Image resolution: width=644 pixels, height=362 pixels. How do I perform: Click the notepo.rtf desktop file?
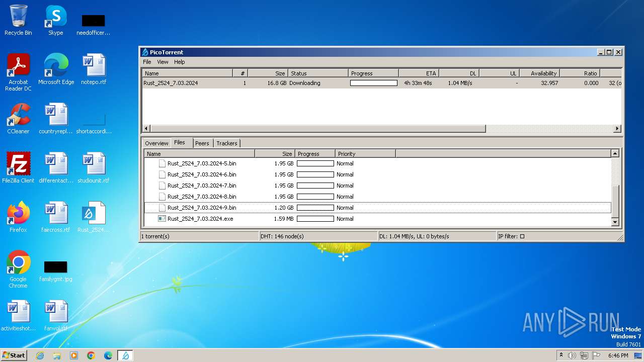click(x=94, y=69)
